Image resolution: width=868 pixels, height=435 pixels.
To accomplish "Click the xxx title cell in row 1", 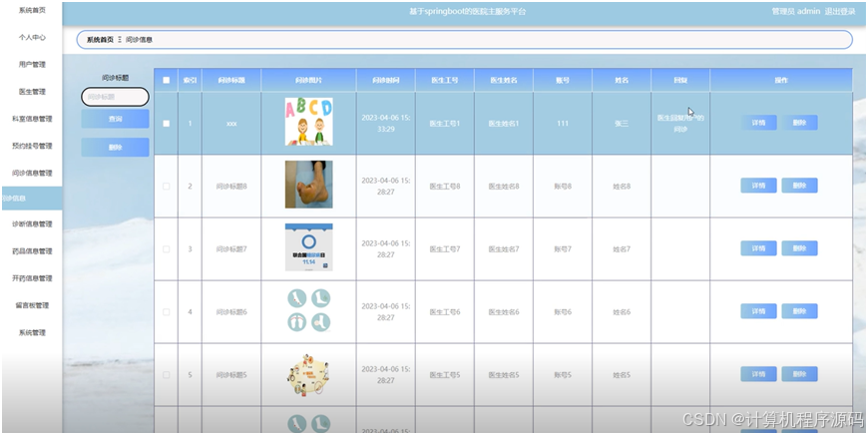I will 231,124.
